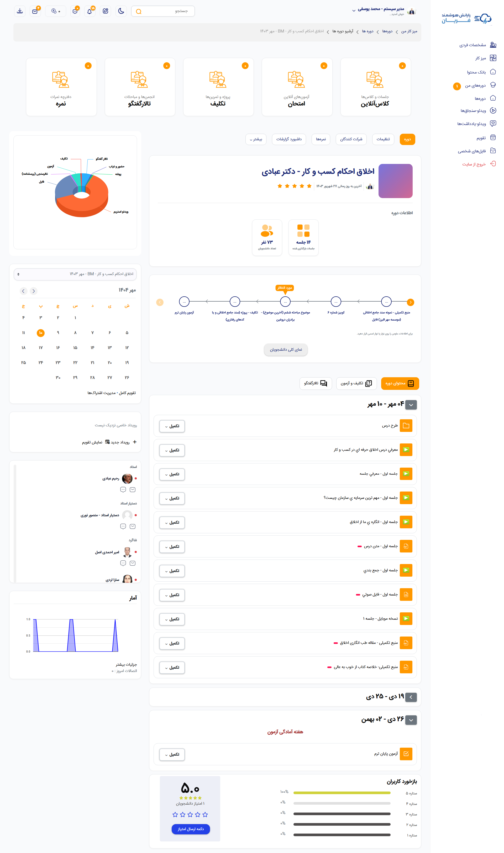Open فایل‌های شخصی folder icon in sidebar
504x853 pixels.
pyautogui.click(x=493, y=151)
